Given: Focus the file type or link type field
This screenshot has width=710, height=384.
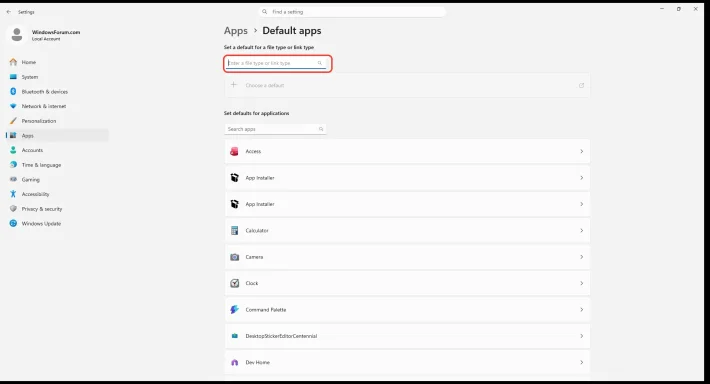Looking at the screenshot, I should [x=275, y=63].
